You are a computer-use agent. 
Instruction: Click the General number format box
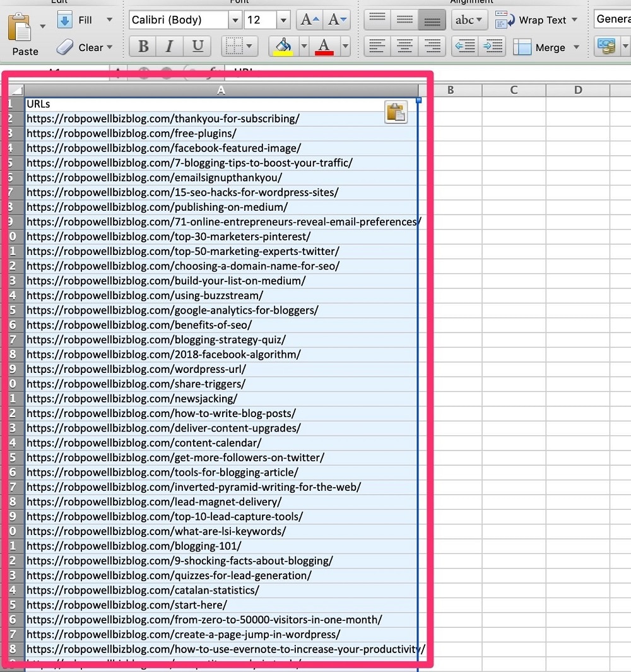[x=613, y=20]
